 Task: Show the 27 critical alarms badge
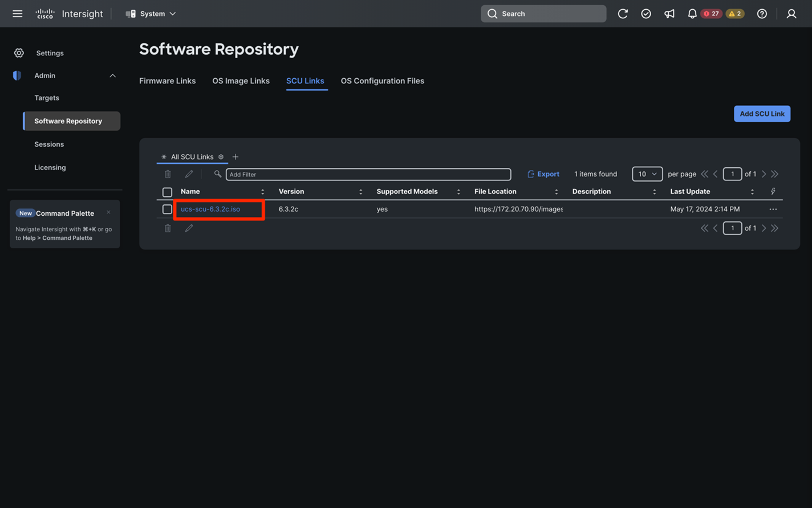(x=712, y=14)
